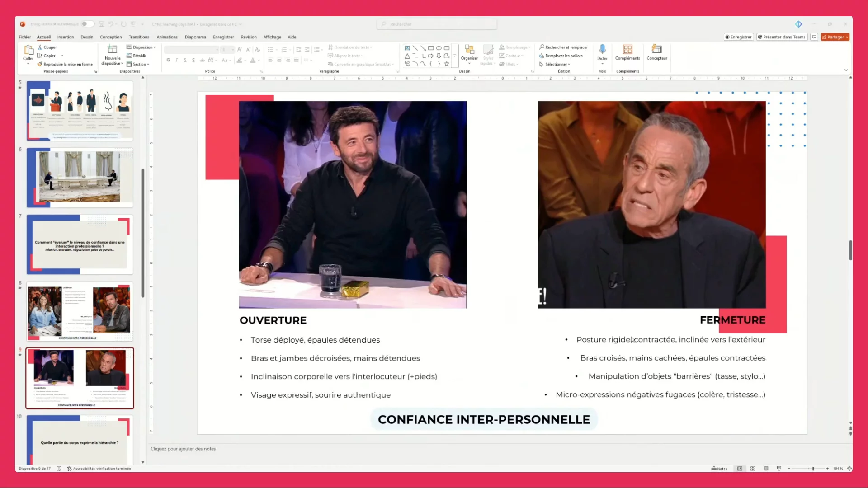The image size is (868, 488).
Task: Toggle the Notes pane in status bar
Action: click(x=719, y=469)
